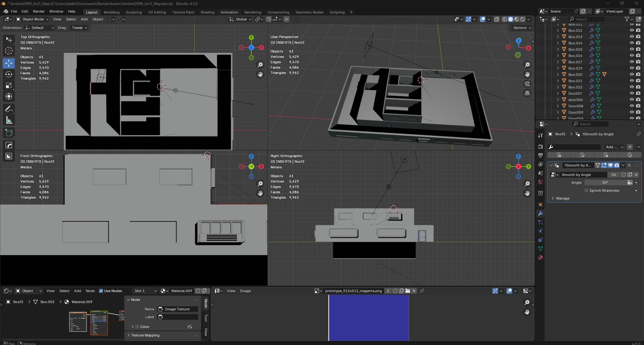Open the Physics Properties tab

540,231
